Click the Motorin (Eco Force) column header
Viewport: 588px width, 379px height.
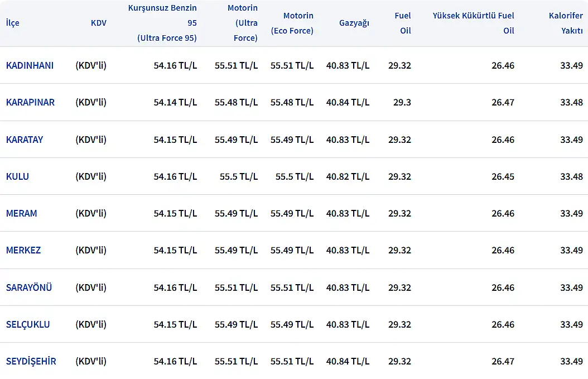(292, 23)
